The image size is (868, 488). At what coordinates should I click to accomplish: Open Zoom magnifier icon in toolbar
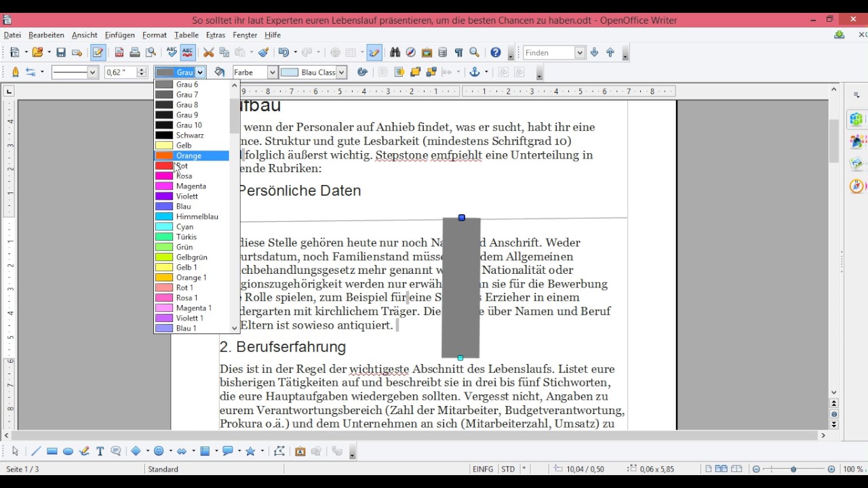point(475,52)
